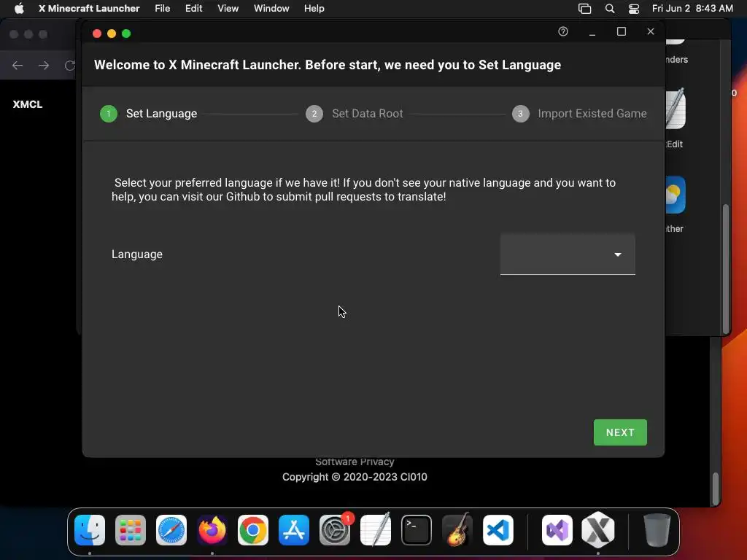
Task: Click the Finder window scrollbar
Action: (726, 269)
